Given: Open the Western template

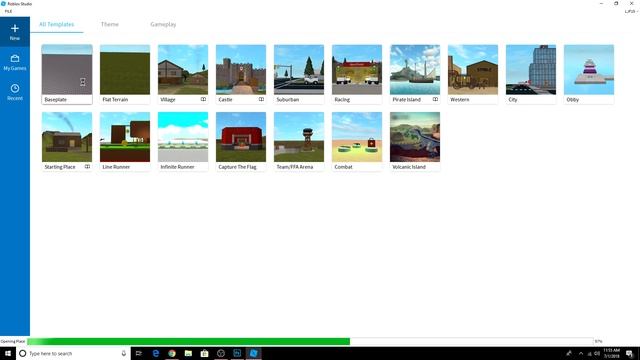Looking at the screenshot, I should pos(473,74).
